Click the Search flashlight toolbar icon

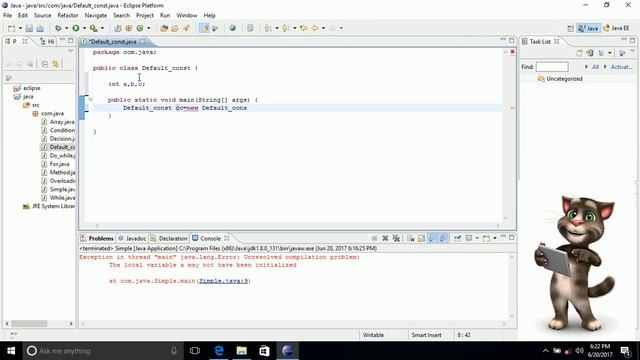[187, 28]
